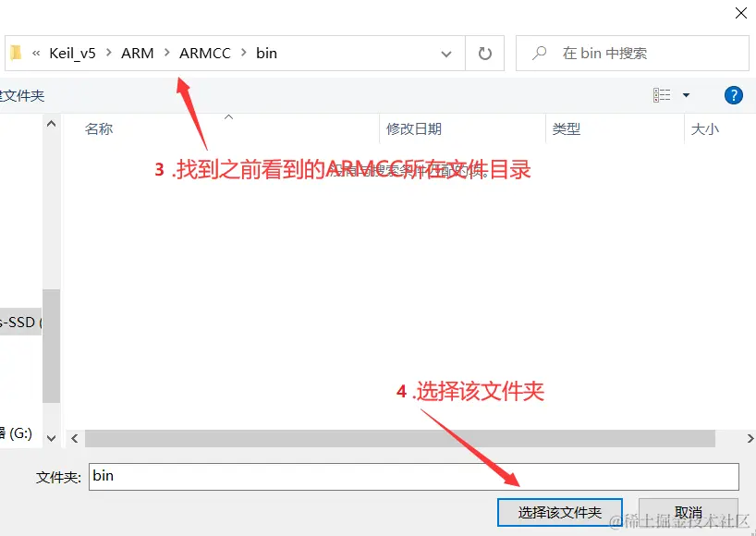This screenshot has width=756, height=536.
Task: Click the horizontal scrollbar right arrow
Action: tap(750, 438)
